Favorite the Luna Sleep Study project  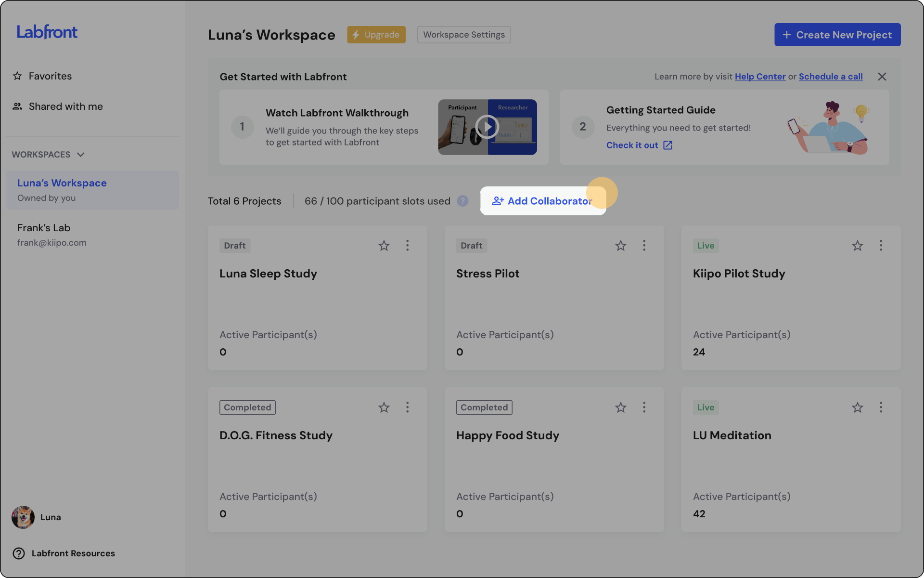point(384,245)
